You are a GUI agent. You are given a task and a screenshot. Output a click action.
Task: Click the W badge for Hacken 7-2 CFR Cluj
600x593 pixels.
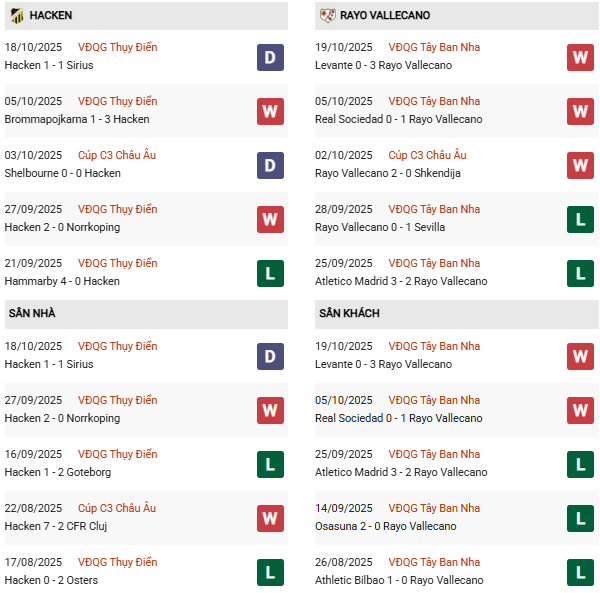coord(270,517)
